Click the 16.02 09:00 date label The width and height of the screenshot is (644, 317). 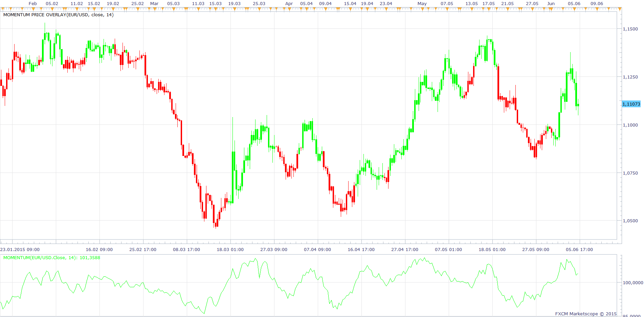(x=99, y=250)
